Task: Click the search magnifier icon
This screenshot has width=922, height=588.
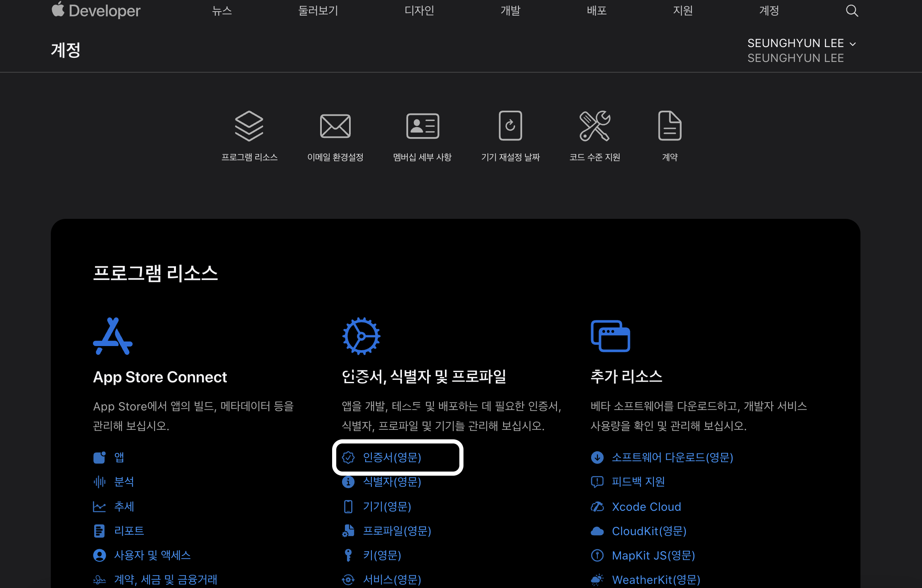Action: click(851, 11)
